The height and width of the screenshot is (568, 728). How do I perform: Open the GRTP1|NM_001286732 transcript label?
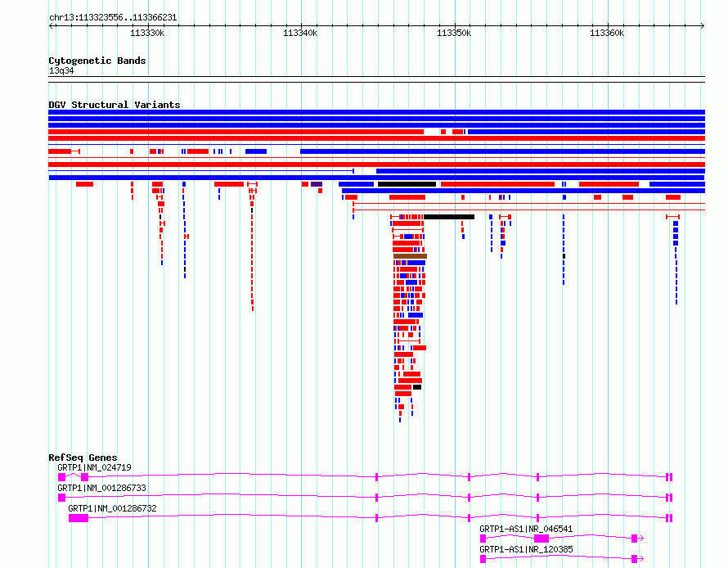[112, 508]
